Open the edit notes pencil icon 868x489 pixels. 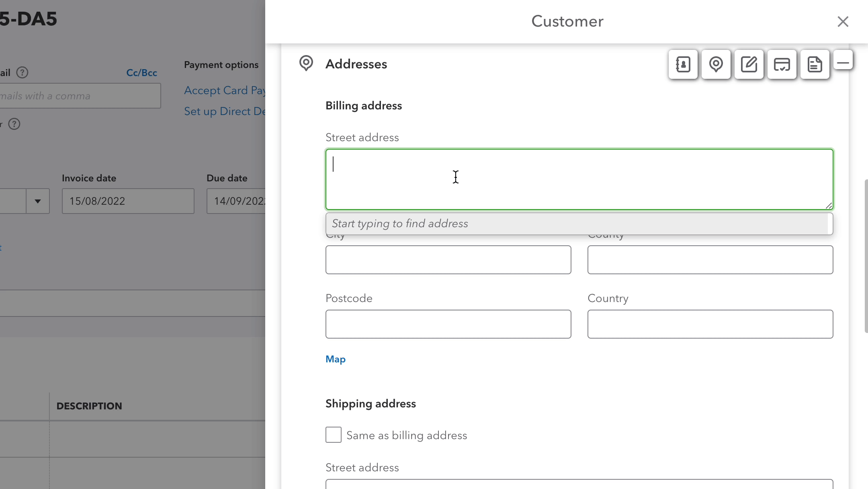(749, 64)
